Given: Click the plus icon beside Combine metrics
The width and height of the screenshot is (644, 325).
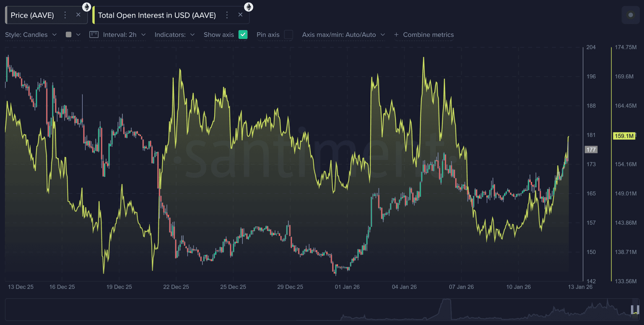Looking at the screenshot, I should coord(396,35).
